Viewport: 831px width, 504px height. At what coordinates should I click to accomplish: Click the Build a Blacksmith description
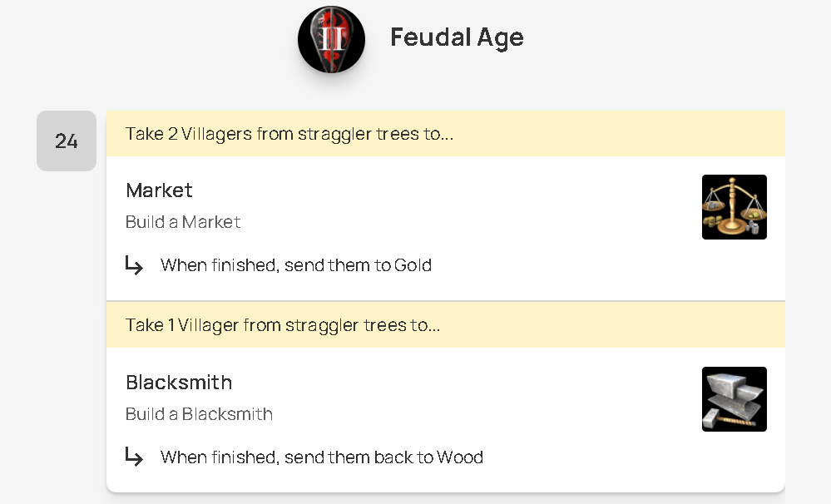tap(199, 414)
